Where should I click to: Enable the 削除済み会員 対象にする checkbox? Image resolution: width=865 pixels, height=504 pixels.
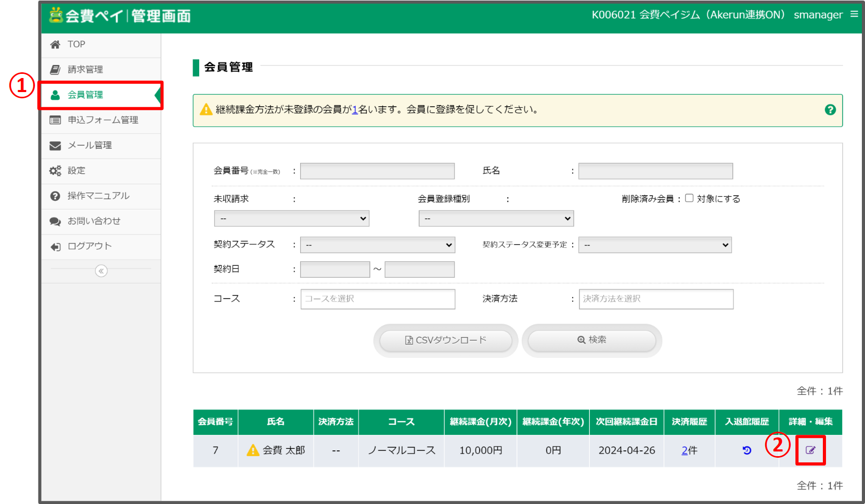(689, 198)
